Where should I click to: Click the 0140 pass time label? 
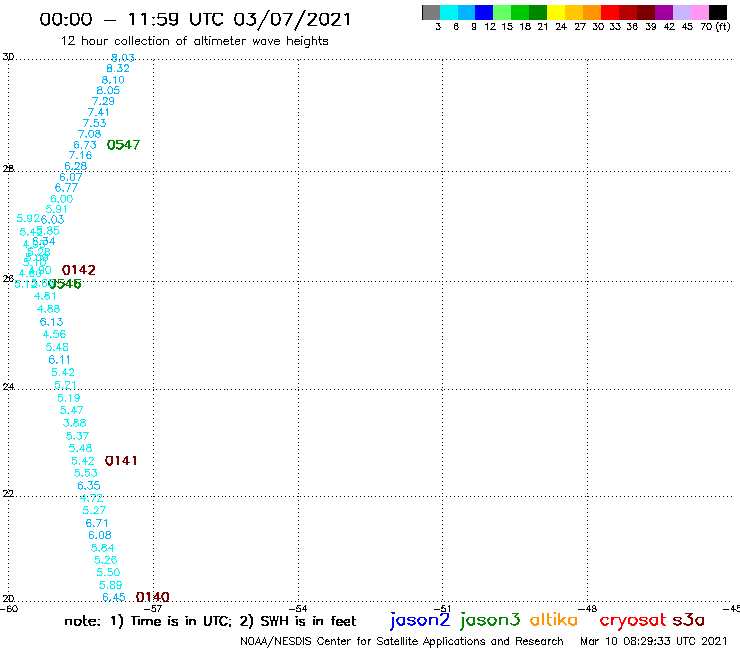pos(152,597)
